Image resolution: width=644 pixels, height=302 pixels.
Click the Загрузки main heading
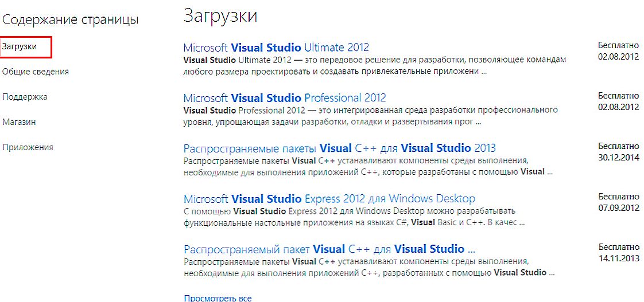(x=220, y=16)
